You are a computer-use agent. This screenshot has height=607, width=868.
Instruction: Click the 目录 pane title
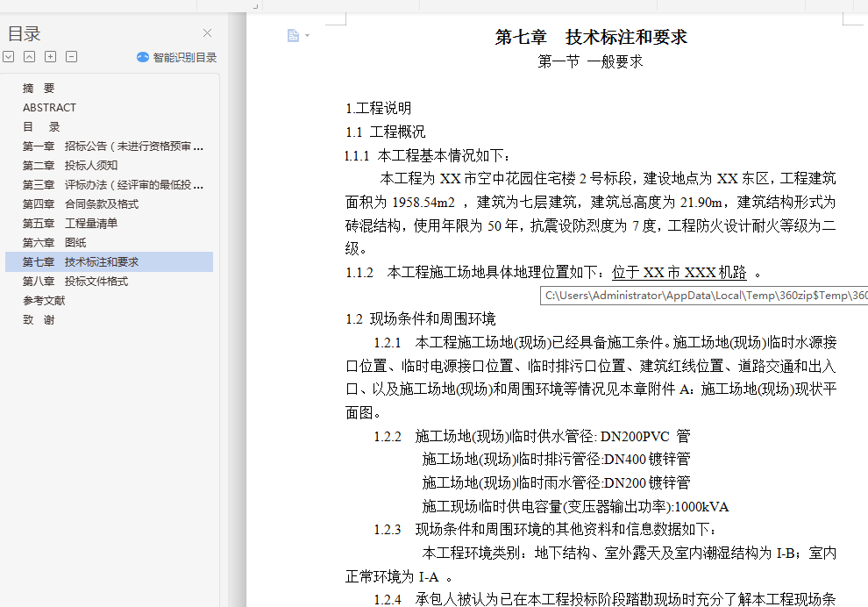click(24, 34)
